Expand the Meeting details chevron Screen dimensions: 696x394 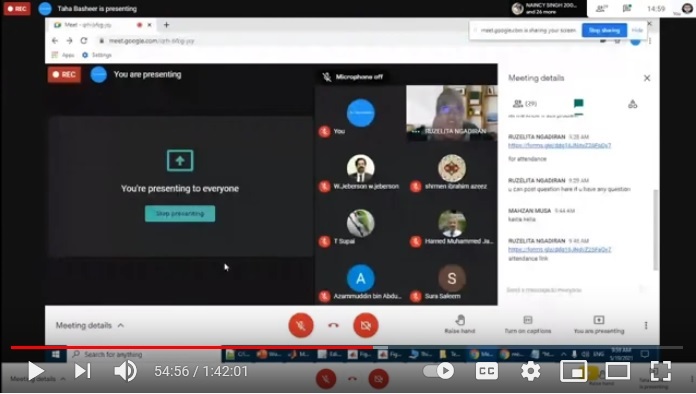pos(121,325)
